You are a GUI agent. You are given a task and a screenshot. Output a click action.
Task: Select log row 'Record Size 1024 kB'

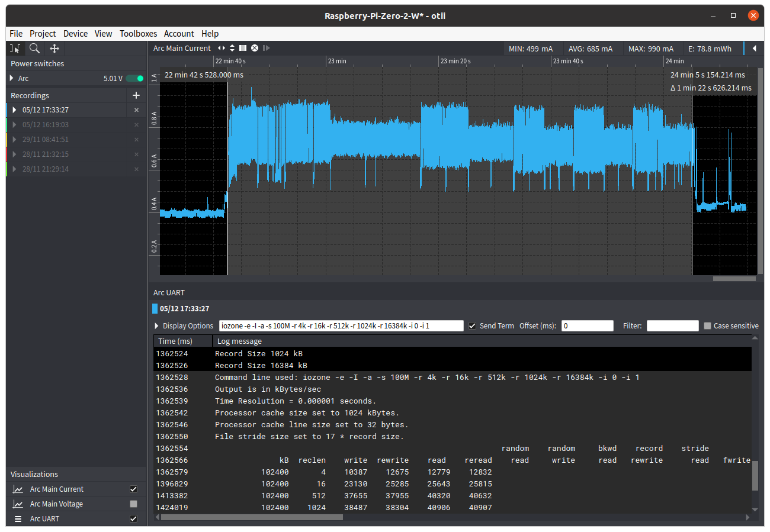click(453, 353)
